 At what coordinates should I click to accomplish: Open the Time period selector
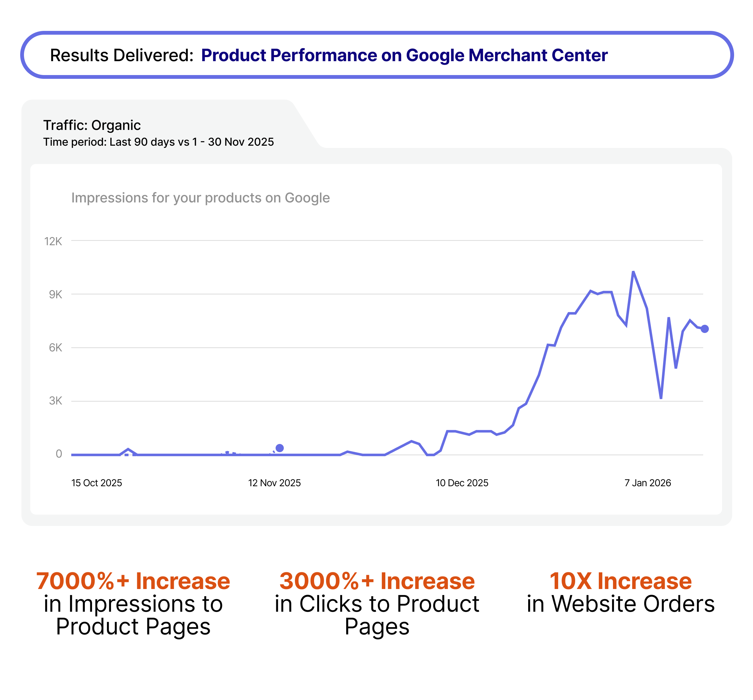pyautogui.click(x=159, y=142)
